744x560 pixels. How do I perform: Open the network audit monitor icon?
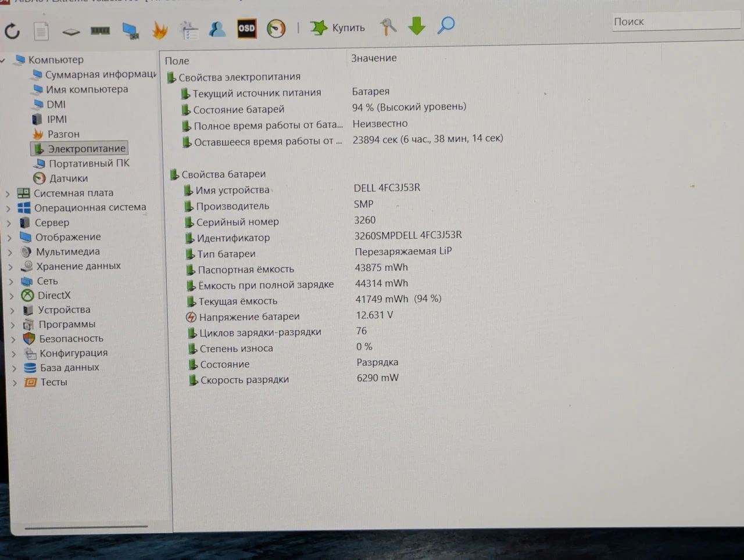pyautogui.click(x=130, y=30)
